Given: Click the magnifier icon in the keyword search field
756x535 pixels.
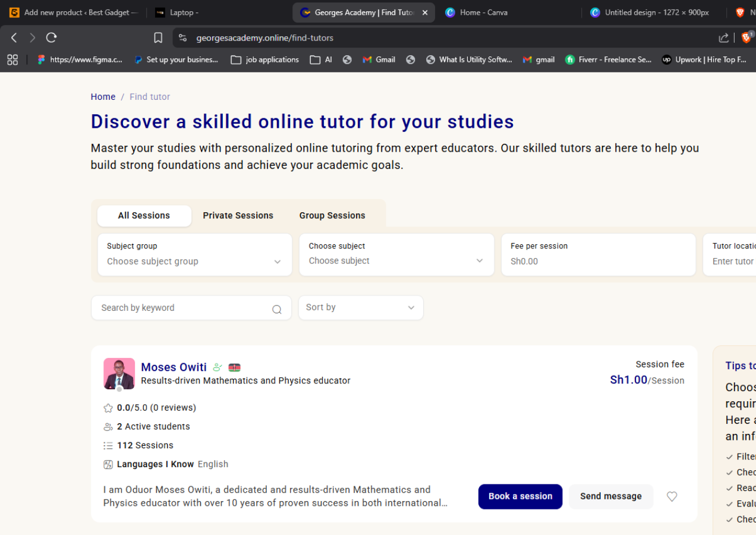Looking at the screenshot, I should tap(276, 308).
